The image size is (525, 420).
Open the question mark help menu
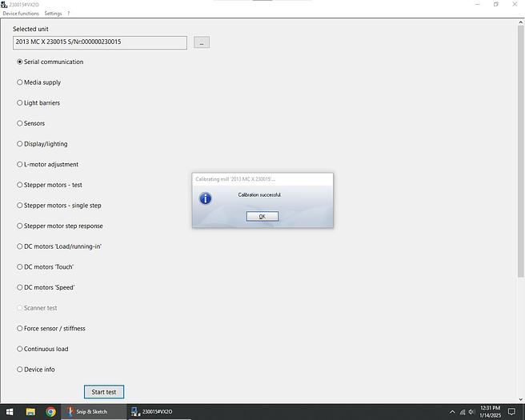coord(68,14)
